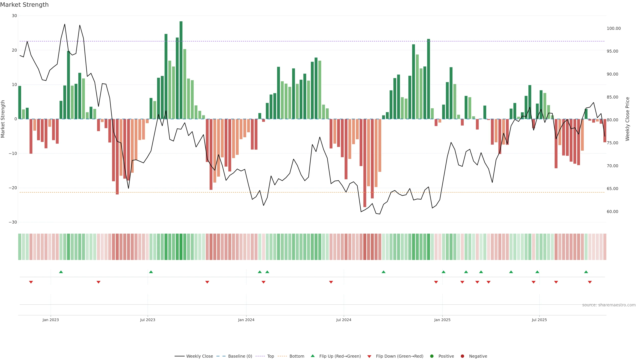Click the Market Strength chart title

[24, 5]
